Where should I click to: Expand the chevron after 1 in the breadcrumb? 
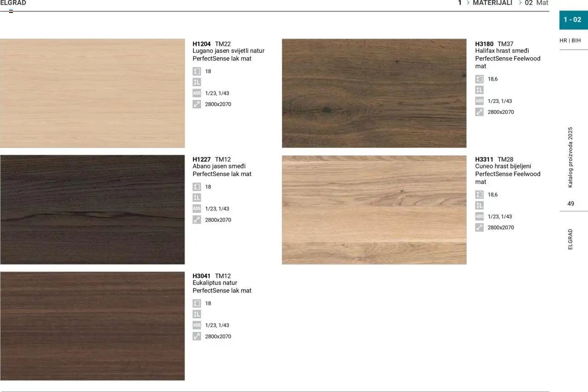click(x=468, y=3)
